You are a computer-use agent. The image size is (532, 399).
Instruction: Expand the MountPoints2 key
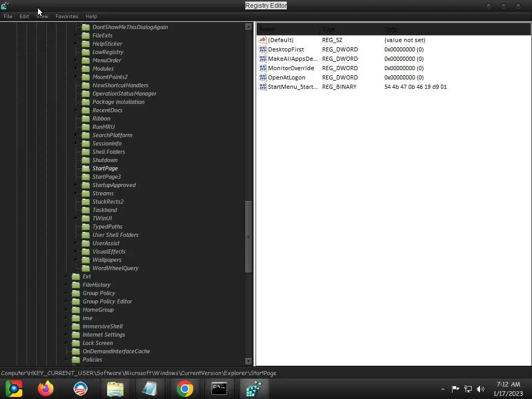[x=76, y=77]
